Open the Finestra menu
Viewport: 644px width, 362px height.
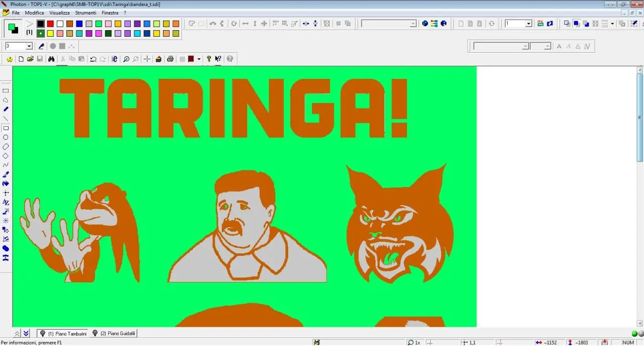(110, 13)
